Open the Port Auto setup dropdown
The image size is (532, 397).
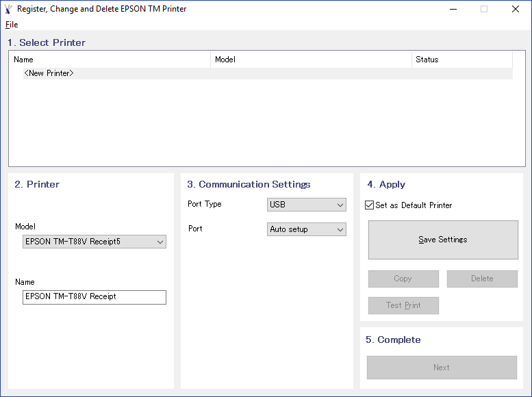click(x=306, y=229)
